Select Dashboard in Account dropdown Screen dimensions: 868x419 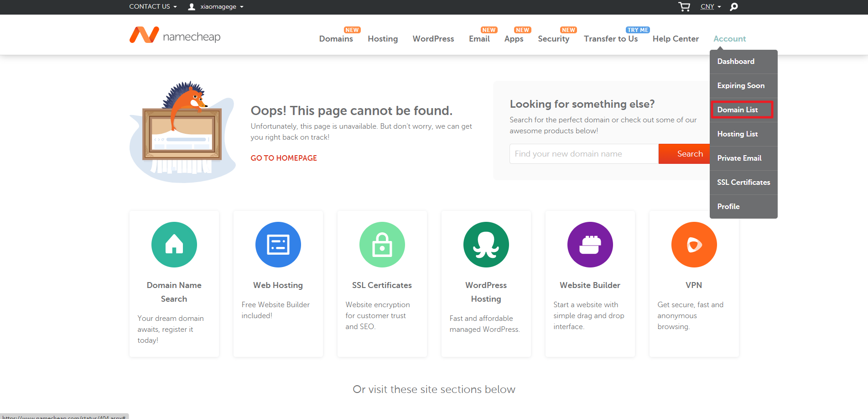[x=743, y=62]
